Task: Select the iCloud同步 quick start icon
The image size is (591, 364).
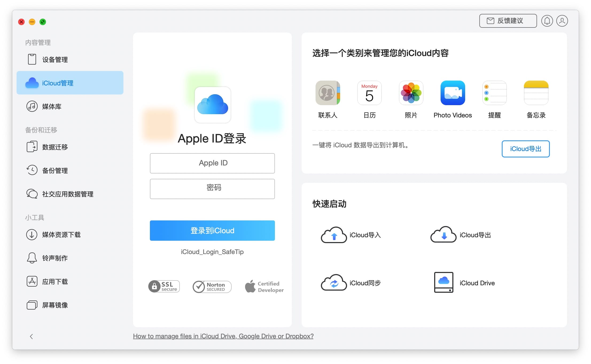Action: point(333,283)
